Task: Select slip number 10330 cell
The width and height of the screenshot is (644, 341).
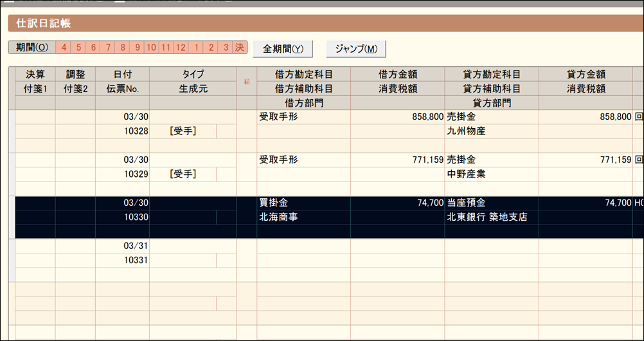Action: coord(122,217)
